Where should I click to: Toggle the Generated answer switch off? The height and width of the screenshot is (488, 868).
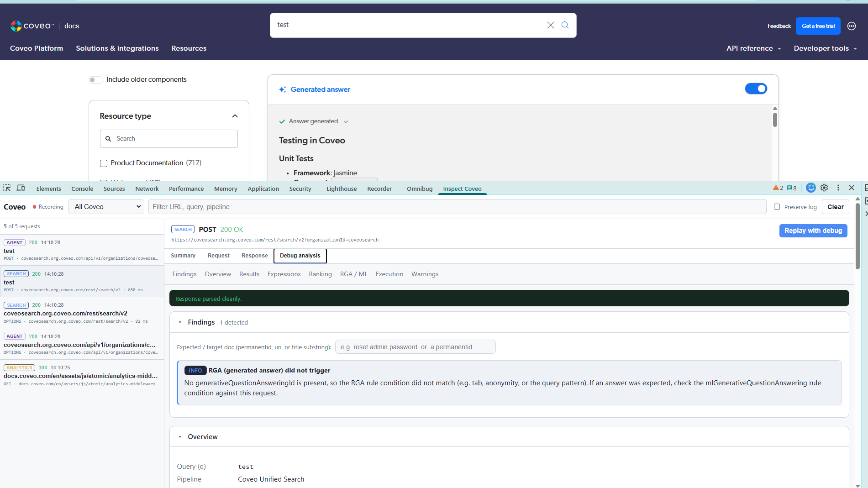click(x=756, y=89)
